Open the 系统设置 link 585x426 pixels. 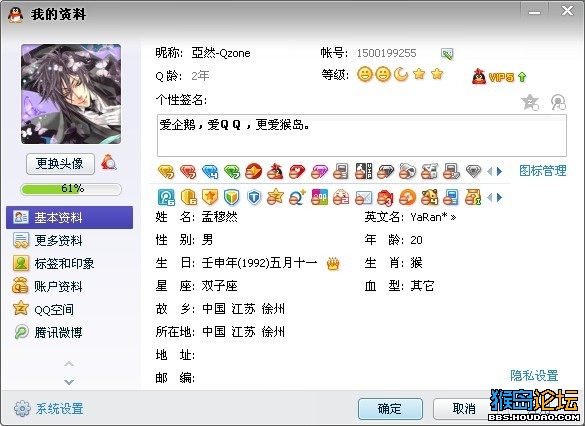point(60,409)
